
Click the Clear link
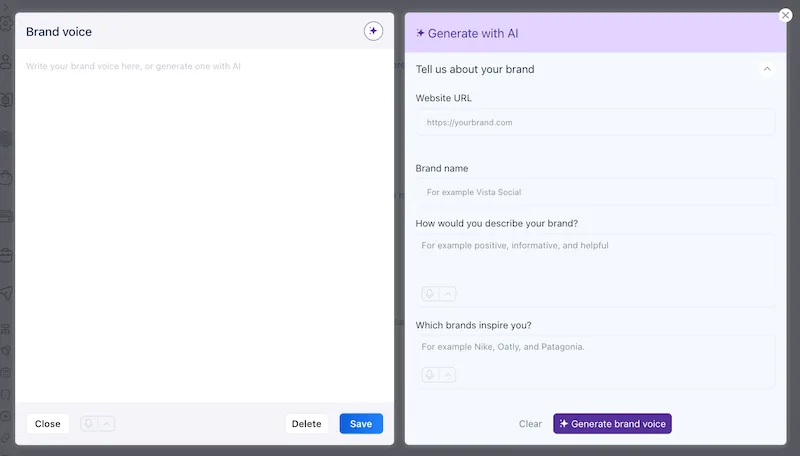coord(530,424)
